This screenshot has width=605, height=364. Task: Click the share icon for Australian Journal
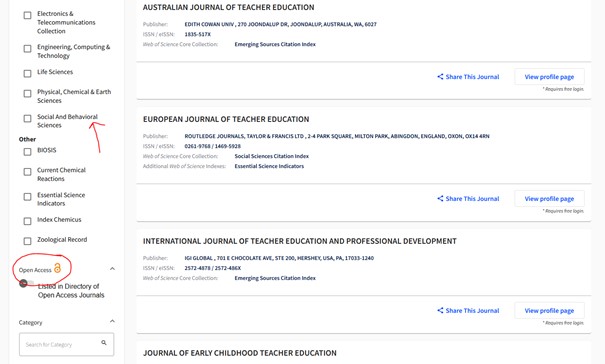point(440,77)
